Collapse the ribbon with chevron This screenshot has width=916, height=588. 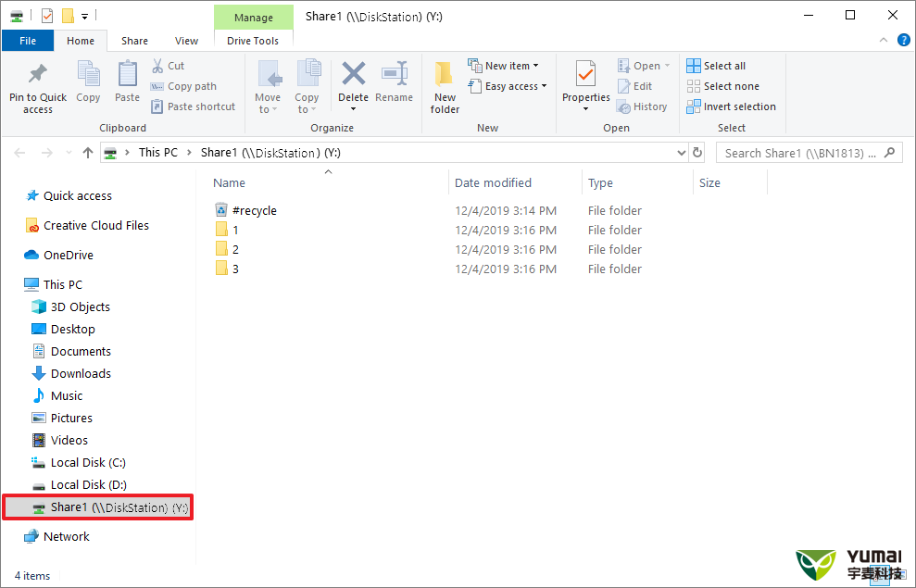884,41
